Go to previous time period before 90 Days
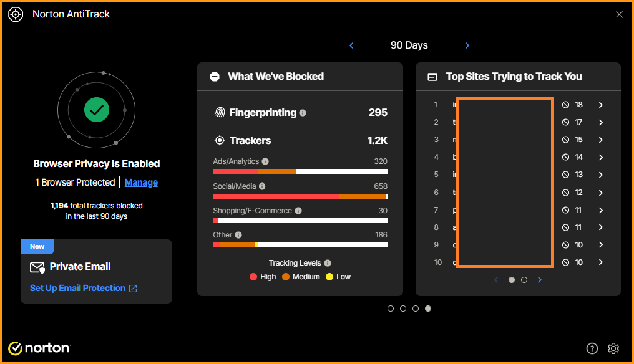The height and width of the screenshot is (364, 634). pos(351,45)
